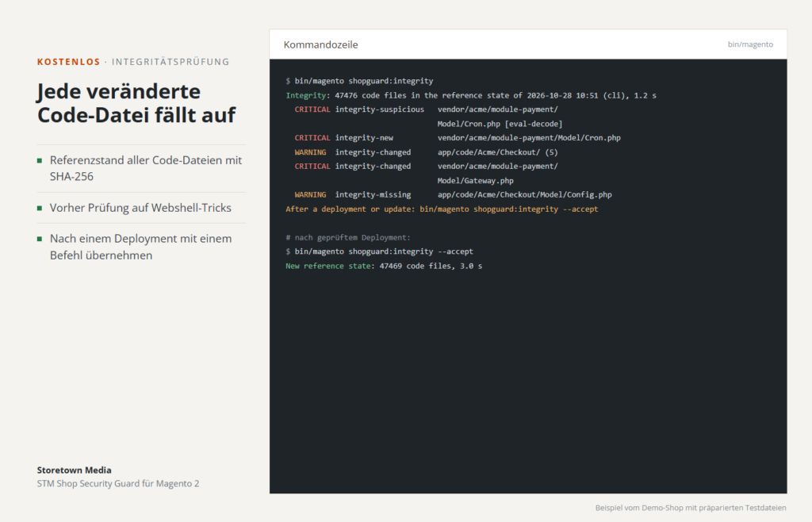Click the orange 'KOSTENLOS' label
Image resolution: width=812 pixels, height=522 pixels.
point(68,62)
